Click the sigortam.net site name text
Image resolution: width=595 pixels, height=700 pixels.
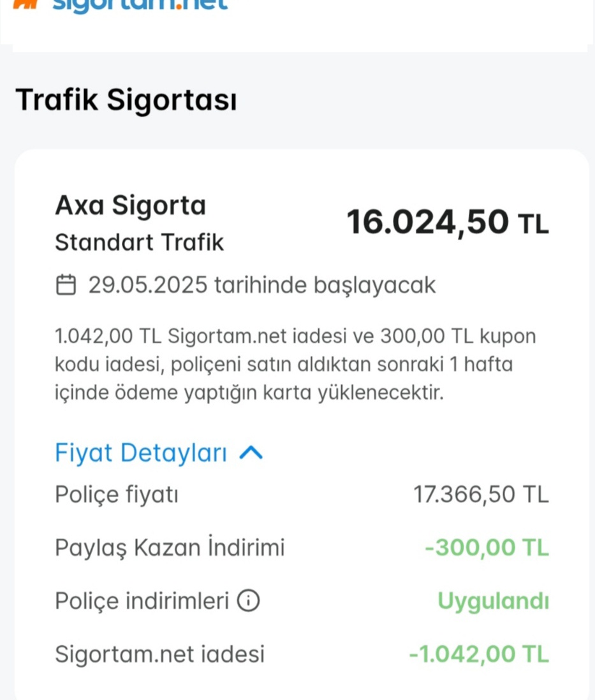(x=140, y=5)
